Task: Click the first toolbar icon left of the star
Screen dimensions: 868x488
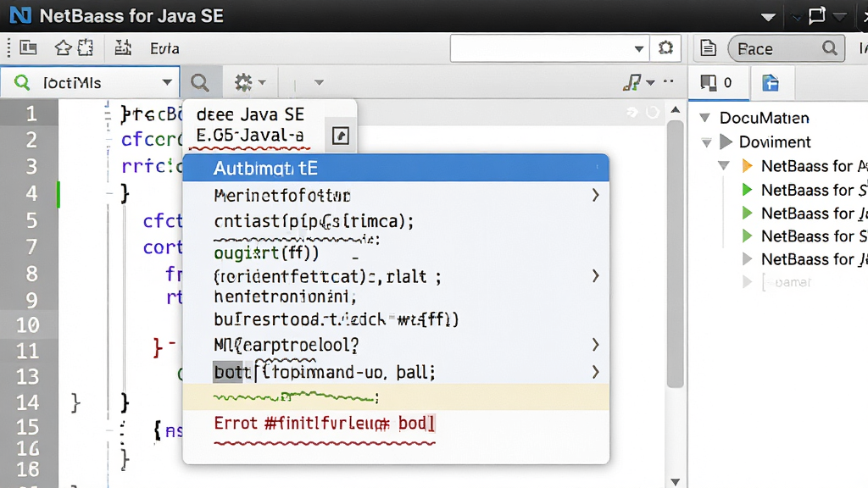Action: pyautogui.click(x=28, y=48)
